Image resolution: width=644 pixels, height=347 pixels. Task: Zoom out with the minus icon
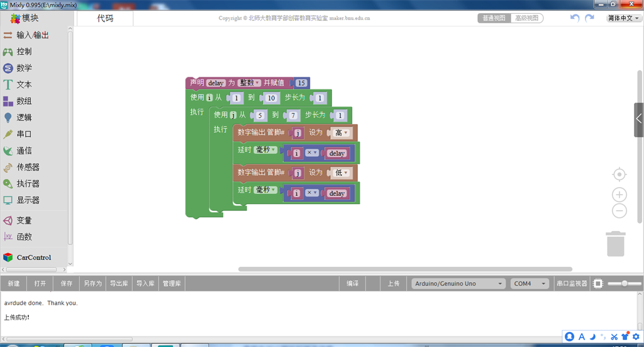[x=619, y=211]
